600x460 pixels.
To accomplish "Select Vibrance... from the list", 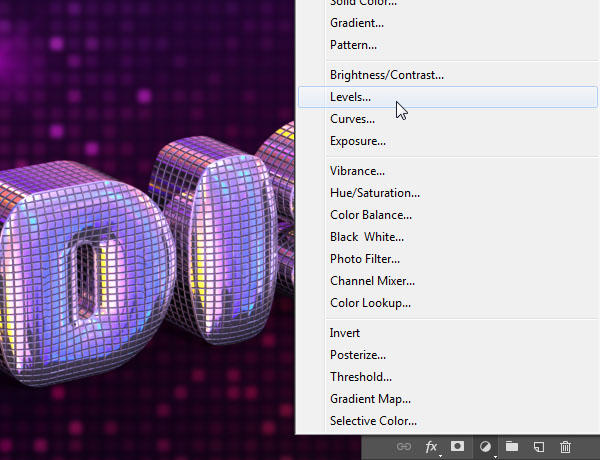I will (x=357, y=171).
